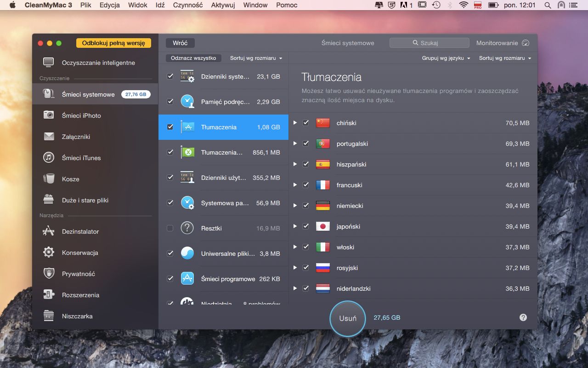Click the Pamięć podręczna clock icon
This screenshot has height=368, width=588.
click(187, 102)
